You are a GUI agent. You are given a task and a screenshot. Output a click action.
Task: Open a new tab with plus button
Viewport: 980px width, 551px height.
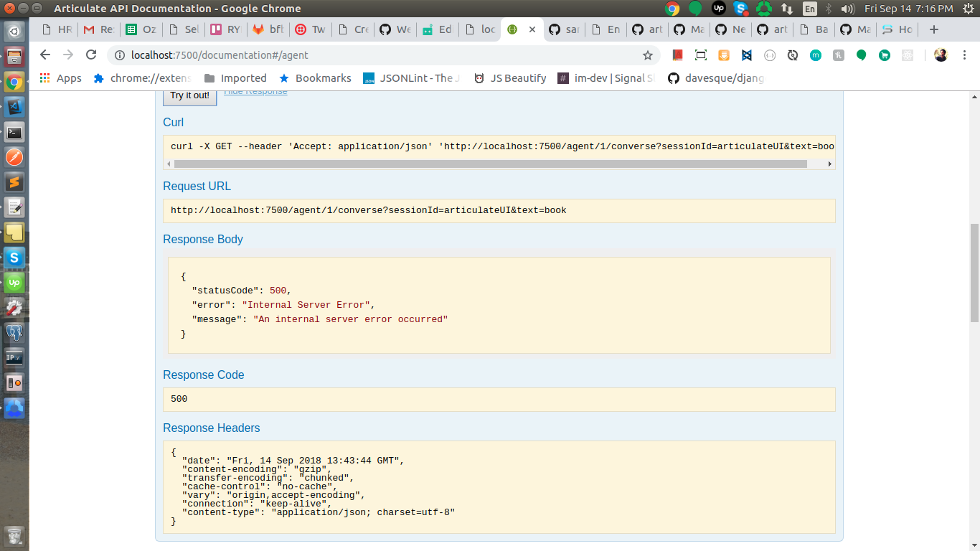(x=933, y=29)
